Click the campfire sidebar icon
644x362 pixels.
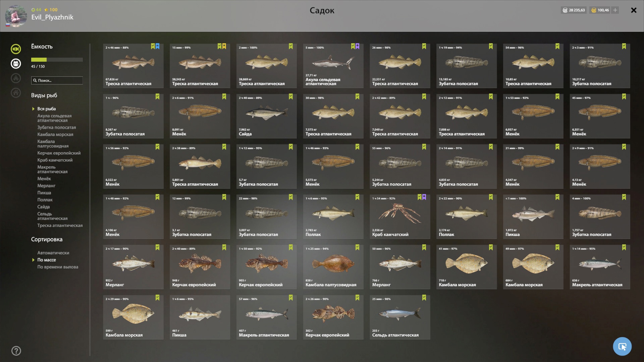(x=16, y=78)
